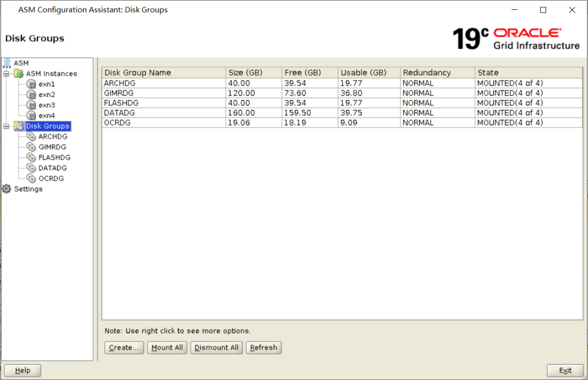Sort by Usable (GB) column header

369,72
